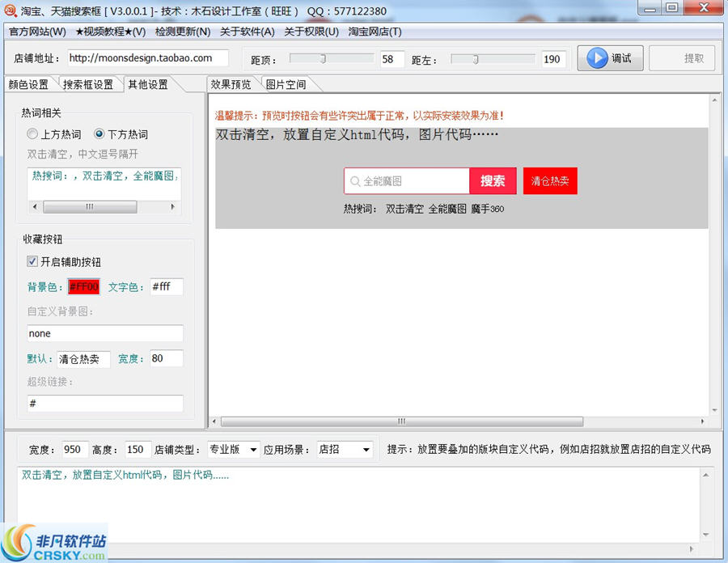This screenshot has width=728, height=563.
Task: Open the 官方网站 menu
Action: click(37, 32)
